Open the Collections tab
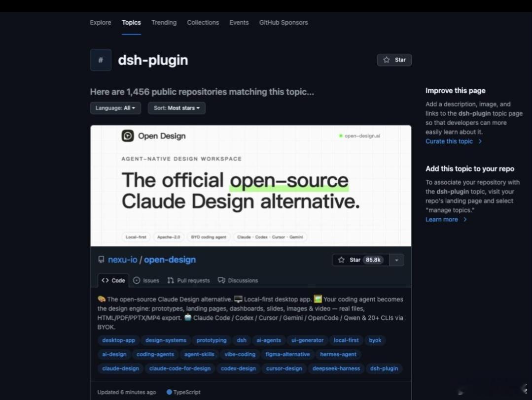532x400 pixels. [x=203, y=22]
